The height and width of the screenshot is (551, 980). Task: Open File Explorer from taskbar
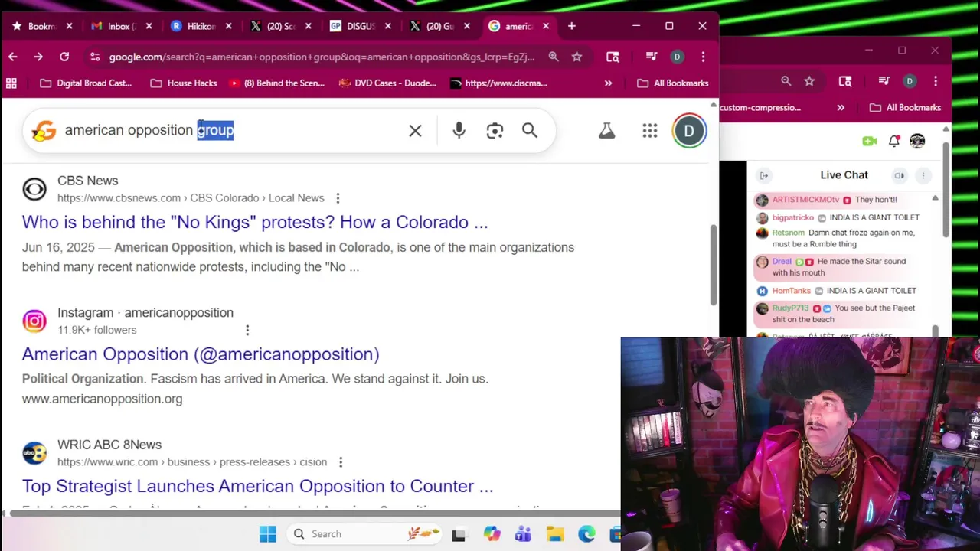[555, 534]
